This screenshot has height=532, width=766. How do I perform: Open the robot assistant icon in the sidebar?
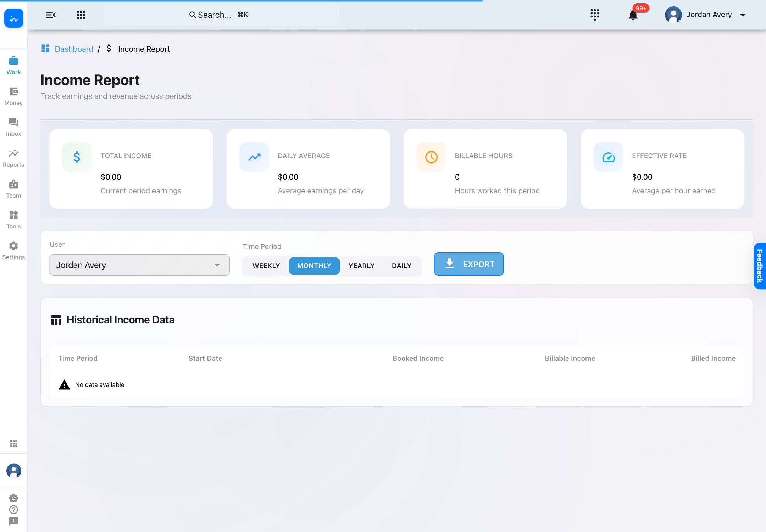tap(13, 498)
